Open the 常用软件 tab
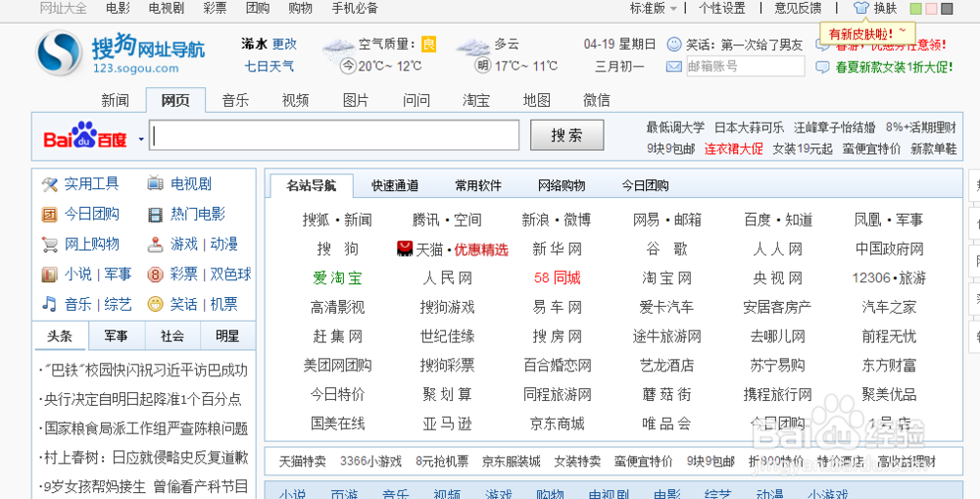This screenshot has width=980, height=499. pos(478,185)
